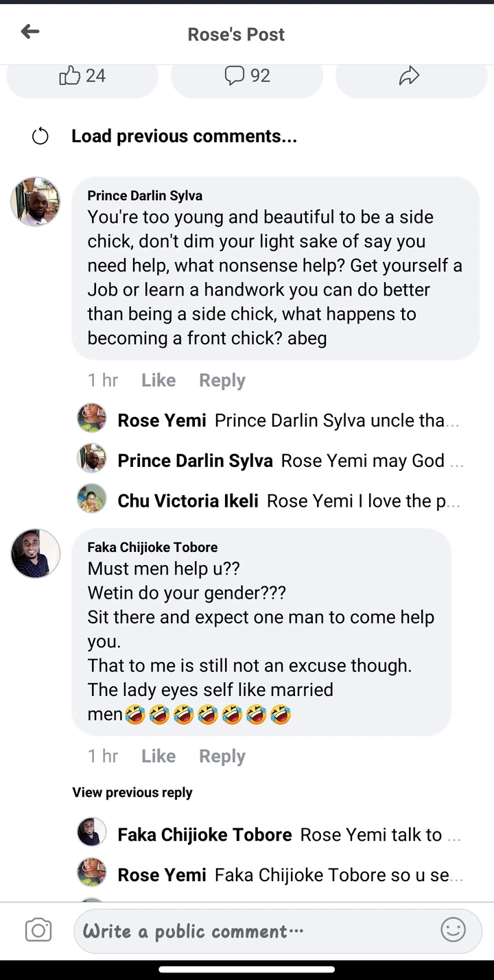Image resolution: width=494 pixels, height=980 pixels.
Task: Like Faka Chijioke Tobore's comment
Action: [x=158, y=756]
